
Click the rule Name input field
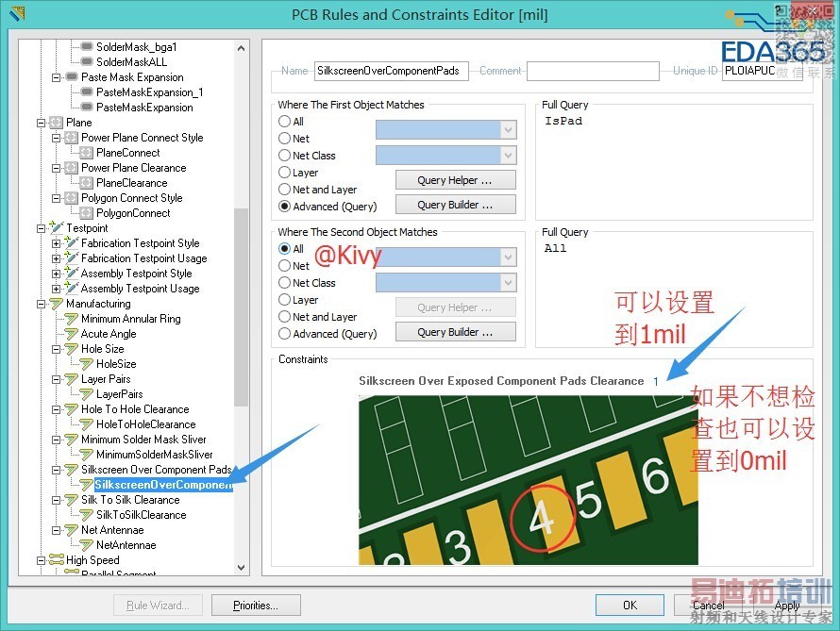click(x=391, y=71)
